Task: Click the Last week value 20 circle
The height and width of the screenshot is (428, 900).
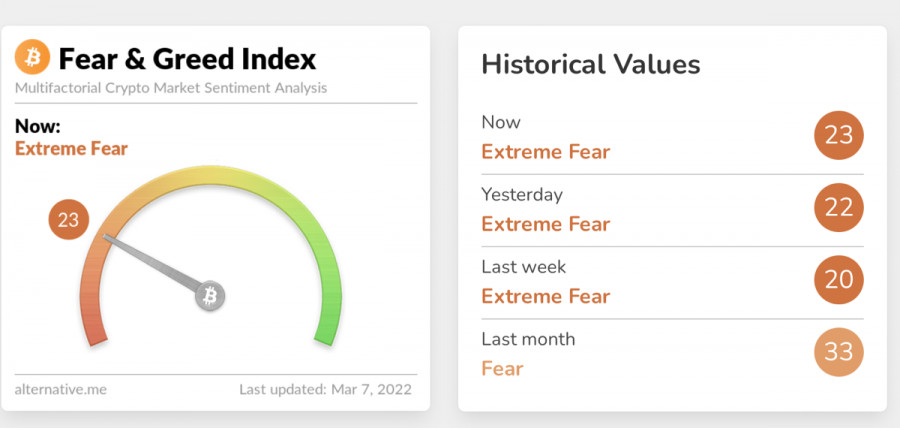Action: 838,280
